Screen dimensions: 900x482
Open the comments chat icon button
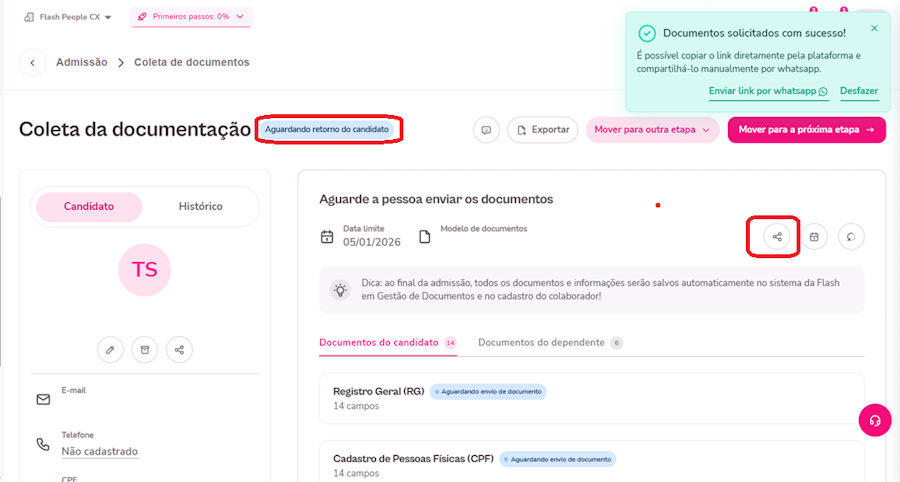(486, 130)
